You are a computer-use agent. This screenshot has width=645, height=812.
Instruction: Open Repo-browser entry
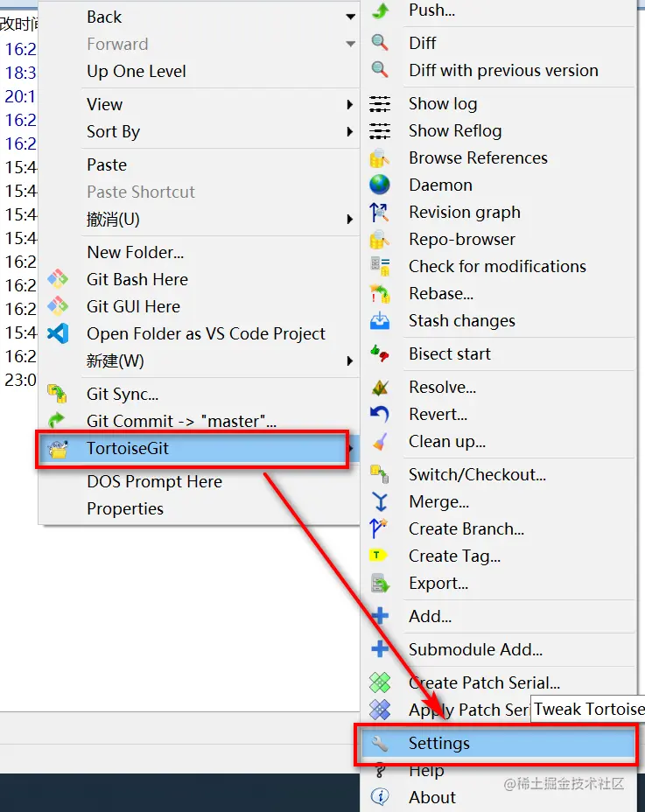click(x=462, y=239)
